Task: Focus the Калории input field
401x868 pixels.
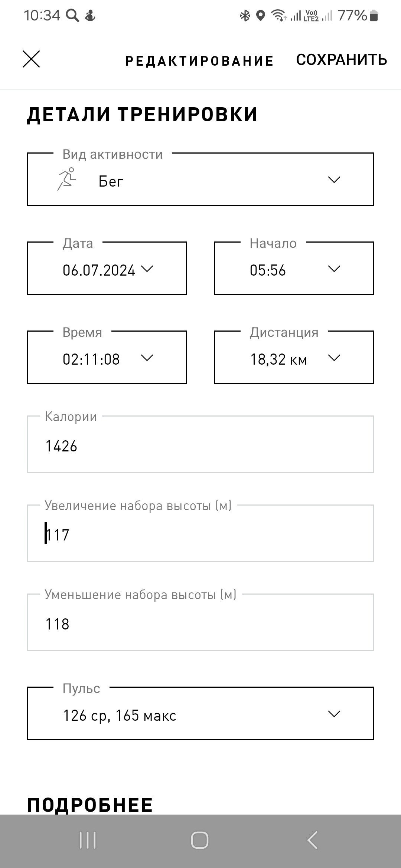Action: 200,444
